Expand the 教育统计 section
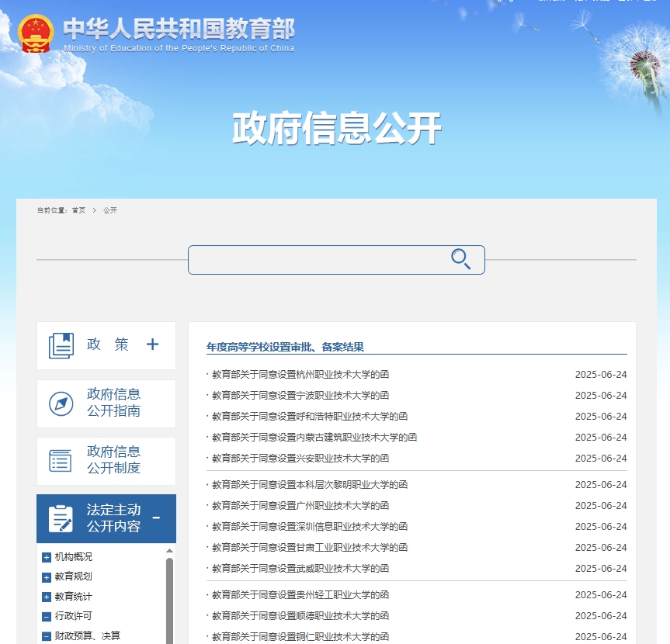The width and height of the screenshot is (670, 644). pos(47,596)
